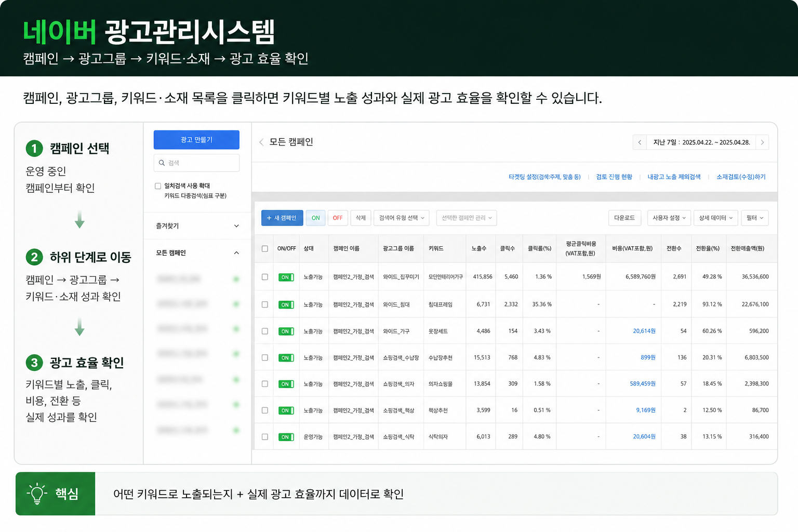Tick checkbox for 침대프레임 row
This screenshot has width=798, height=532.
265,304
